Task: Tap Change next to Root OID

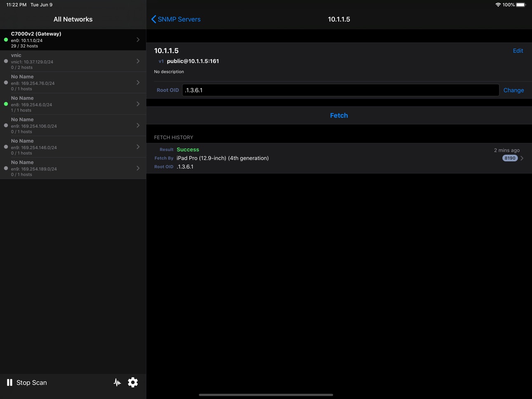Action: coord(513,90)
